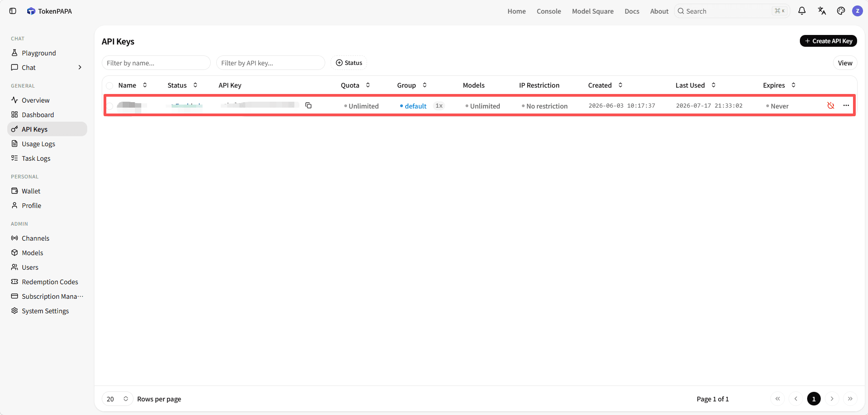Open the row's three-dot actions menu

(846, 105)
